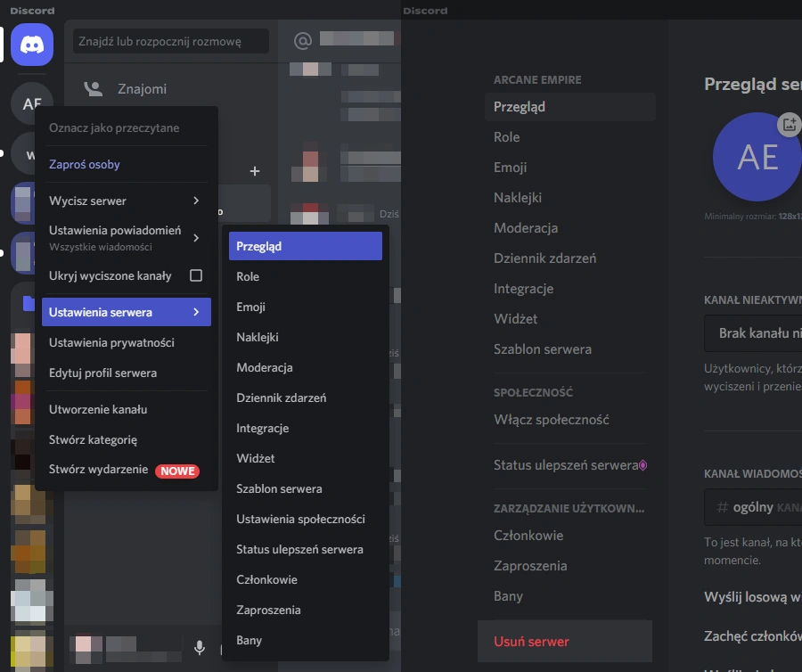Open 'Moderacja' from the context submenu
This screenshot has height=672, width=802.
click(306, 368)
